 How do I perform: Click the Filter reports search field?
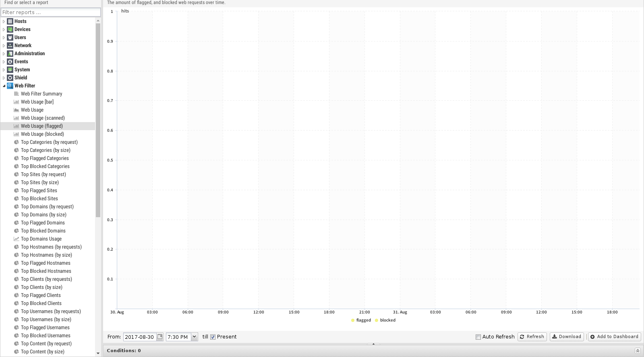point(51,12)
